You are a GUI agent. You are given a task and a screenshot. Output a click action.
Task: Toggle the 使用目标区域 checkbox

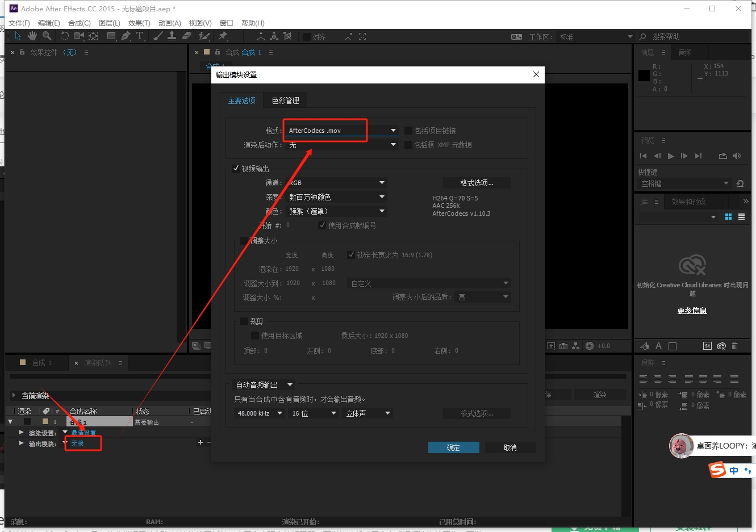point(255,336)
